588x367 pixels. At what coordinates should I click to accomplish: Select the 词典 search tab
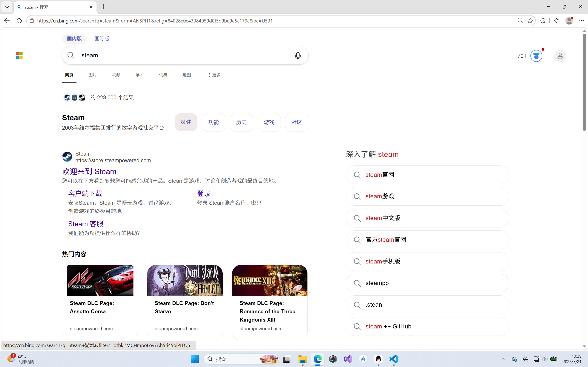click(x=163, y=75)
